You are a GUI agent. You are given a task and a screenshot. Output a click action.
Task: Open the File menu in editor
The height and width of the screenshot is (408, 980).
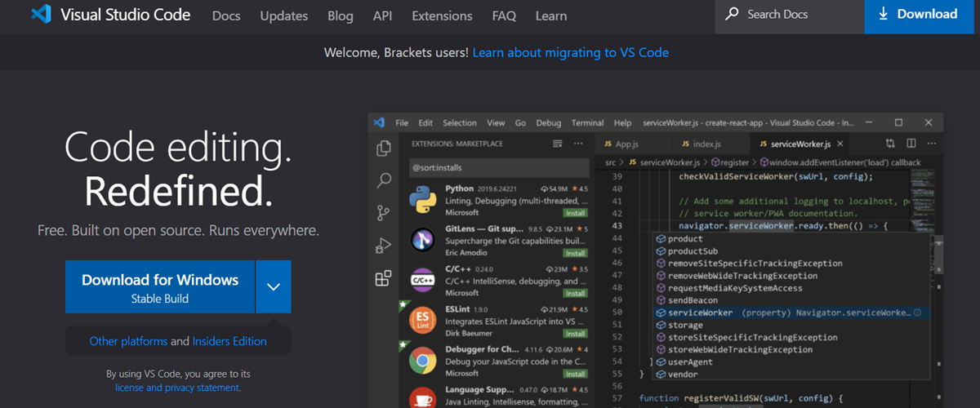tap(402, 123)
